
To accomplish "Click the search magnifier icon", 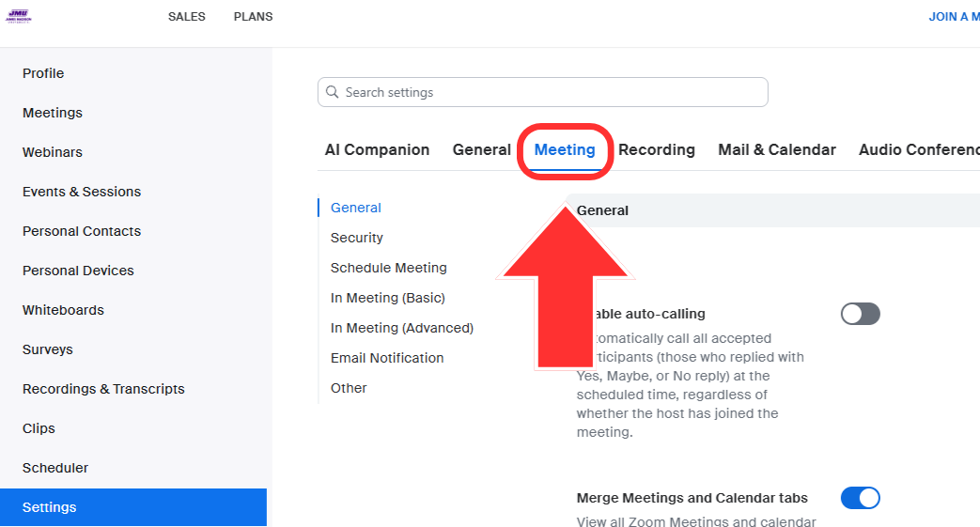I will click(x=333, y=92).
